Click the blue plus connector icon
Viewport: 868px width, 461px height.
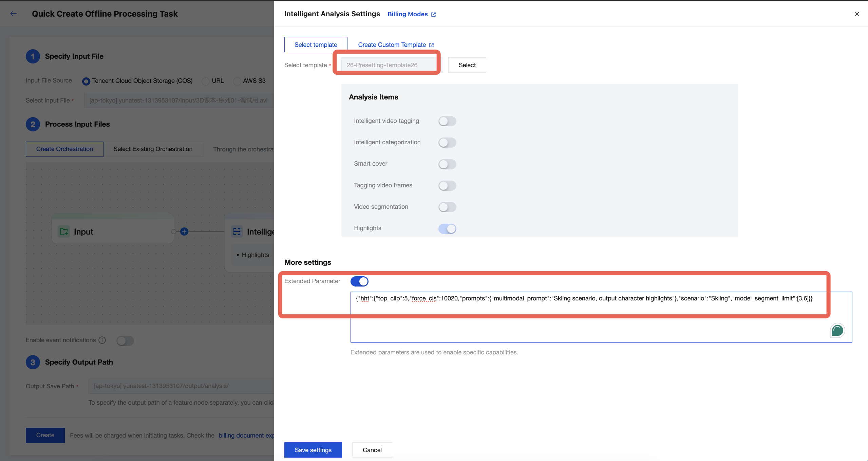[x=184, y=232]
